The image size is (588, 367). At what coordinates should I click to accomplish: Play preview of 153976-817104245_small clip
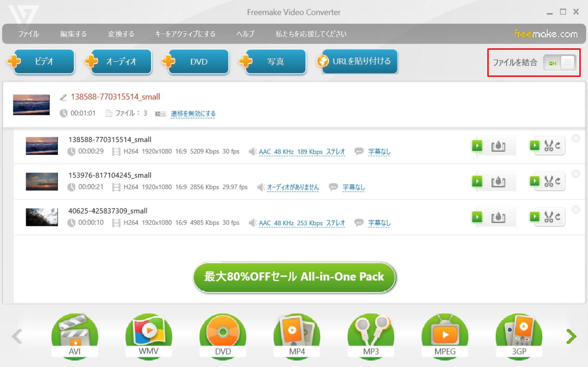(x=477, y=181)
